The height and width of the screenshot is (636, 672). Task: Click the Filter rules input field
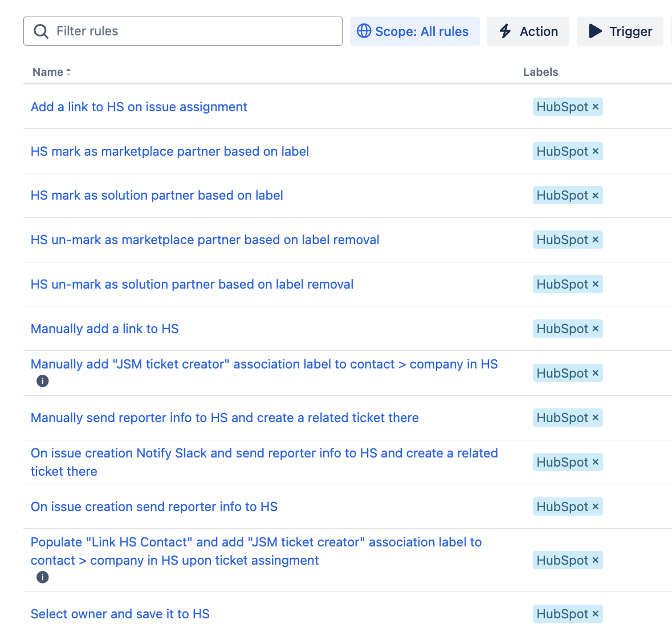183,31
